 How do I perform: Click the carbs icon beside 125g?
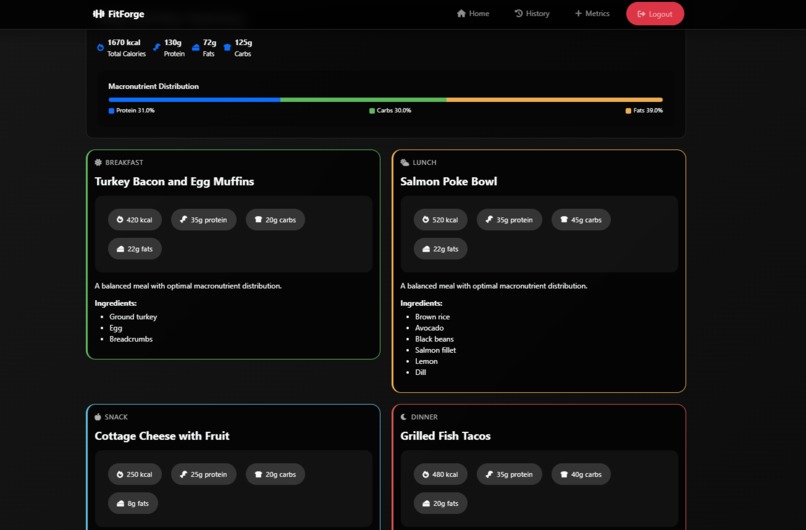(x=227, y=48)
